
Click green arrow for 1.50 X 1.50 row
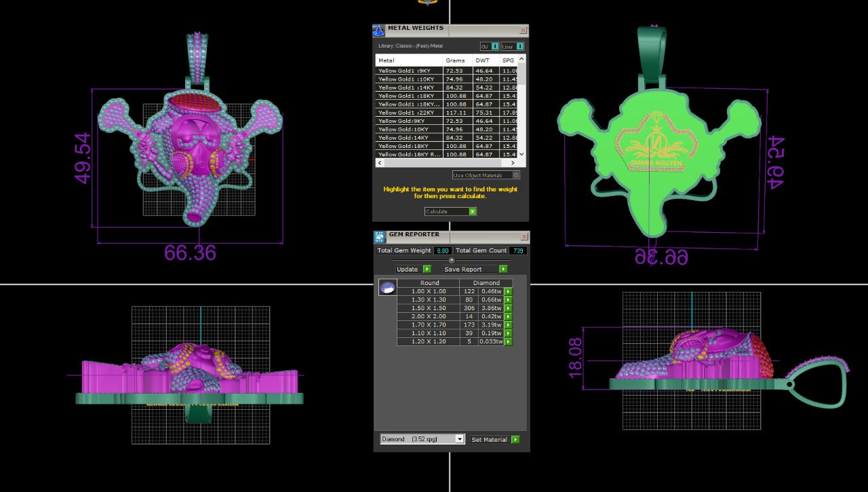click(507, 308)
